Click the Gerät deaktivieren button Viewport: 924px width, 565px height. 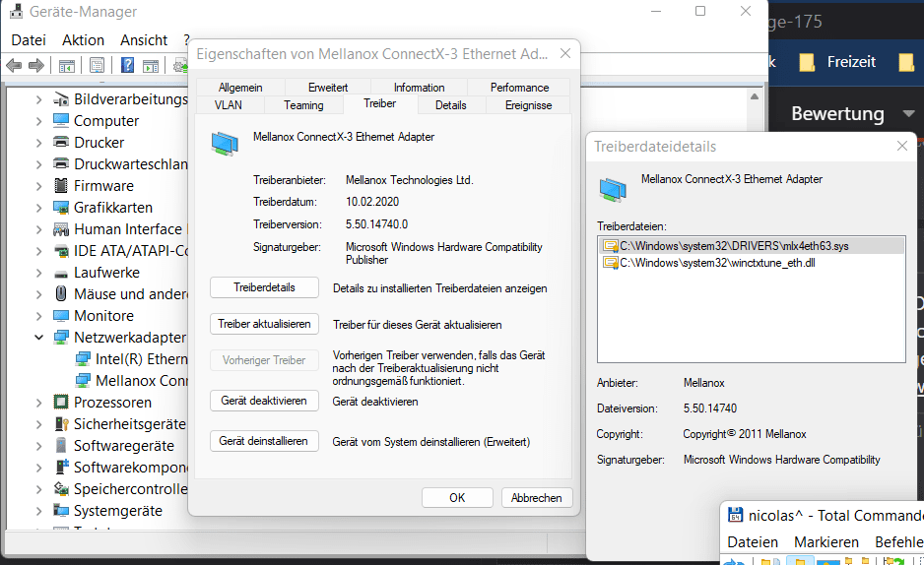click(264, 401)
